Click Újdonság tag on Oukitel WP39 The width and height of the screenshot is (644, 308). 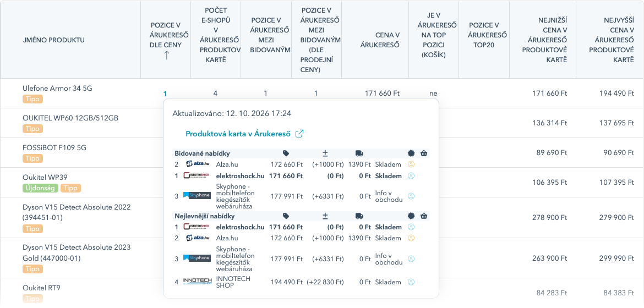40,189
